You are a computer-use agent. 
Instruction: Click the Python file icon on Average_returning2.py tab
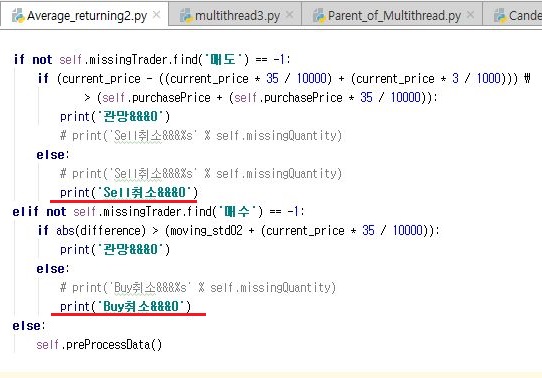click(x=18, y=16)
